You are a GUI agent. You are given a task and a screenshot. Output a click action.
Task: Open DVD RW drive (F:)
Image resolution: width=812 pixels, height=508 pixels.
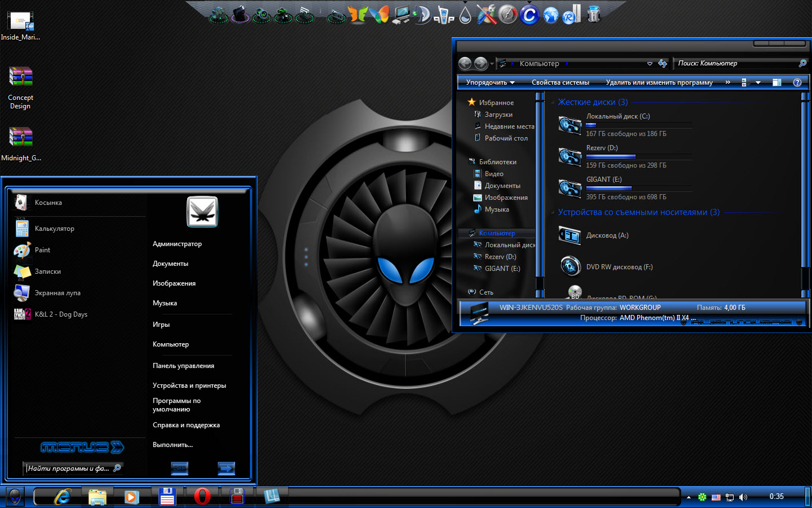coord(607,266)
